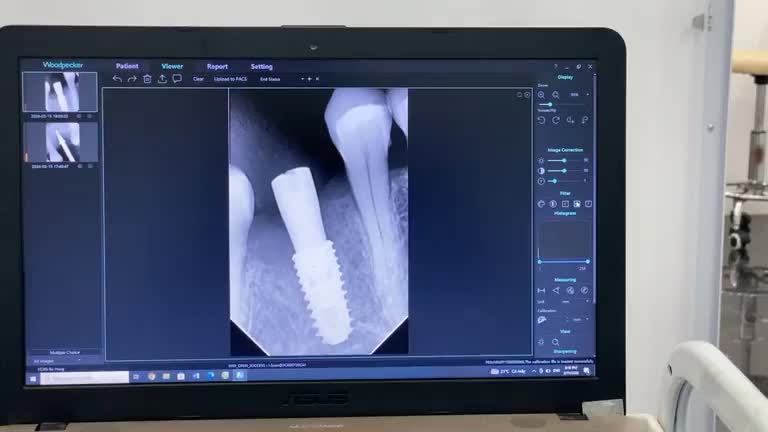Image resolution: width=768 pixels, height=432 pixels.
Task: Apply the first Filter icon
Action: click(x=541, y=204)
